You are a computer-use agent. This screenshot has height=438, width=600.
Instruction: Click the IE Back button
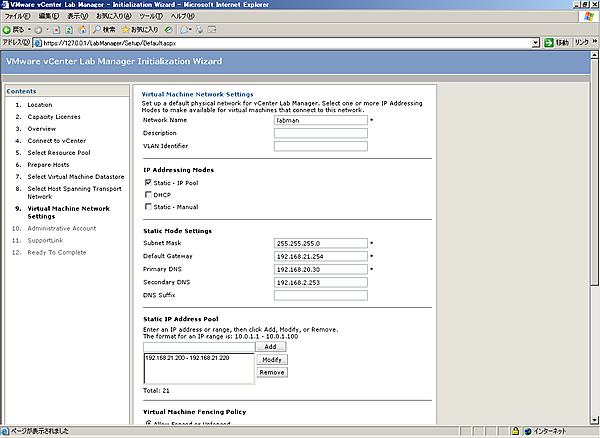pos(14,30)
